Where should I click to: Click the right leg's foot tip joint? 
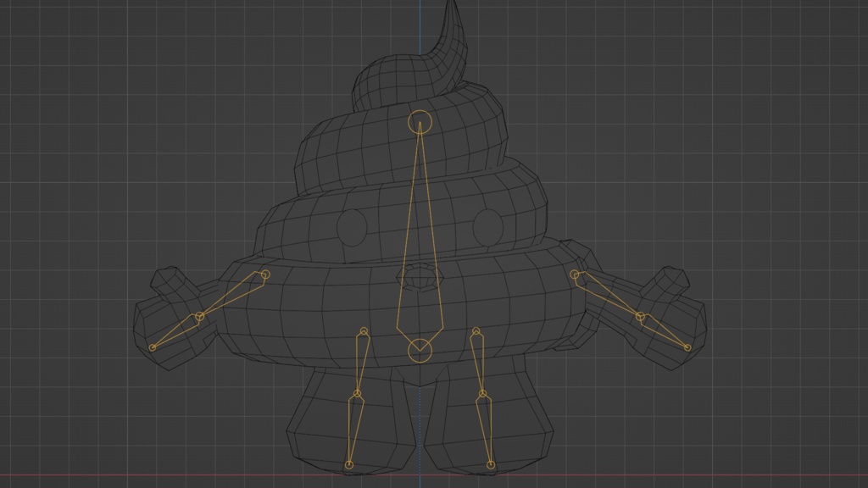tap(491, 465)
